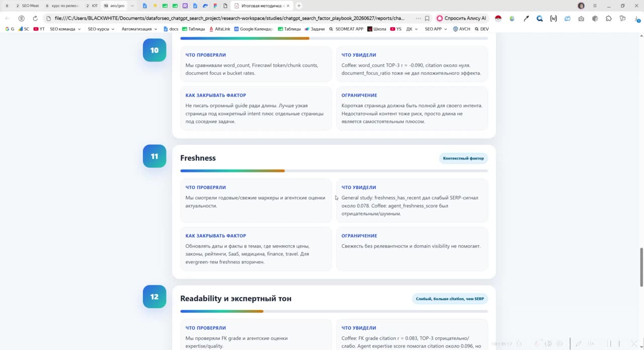Open a new tab with plus
Viewport: 644px width, 350px height.
point(299,6)
